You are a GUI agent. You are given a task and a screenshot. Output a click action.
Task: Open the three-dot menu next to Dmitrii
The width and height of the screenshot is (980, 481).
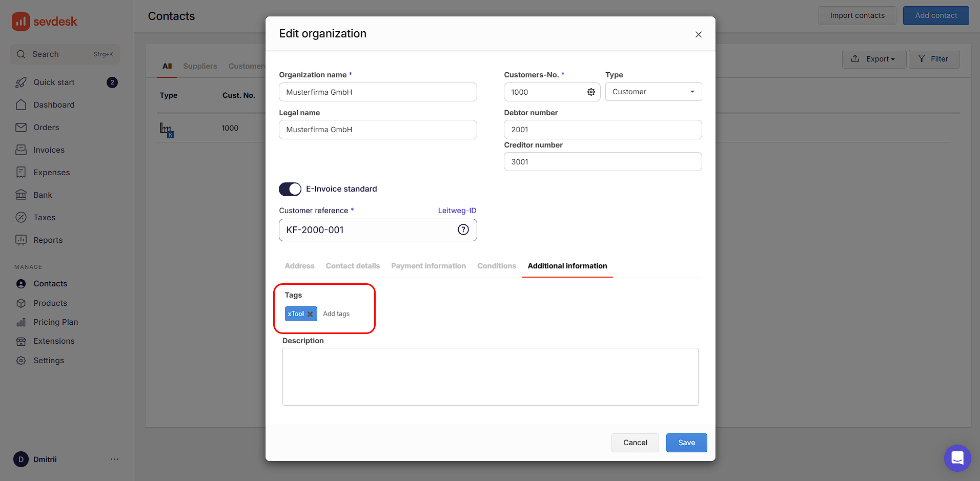tap(114, 459)
